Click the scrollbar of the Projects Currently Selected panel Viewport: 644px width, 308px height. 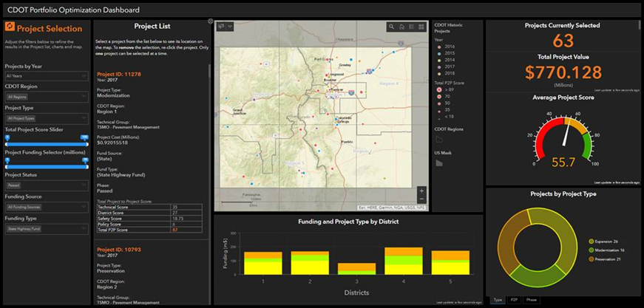[640, 26]
